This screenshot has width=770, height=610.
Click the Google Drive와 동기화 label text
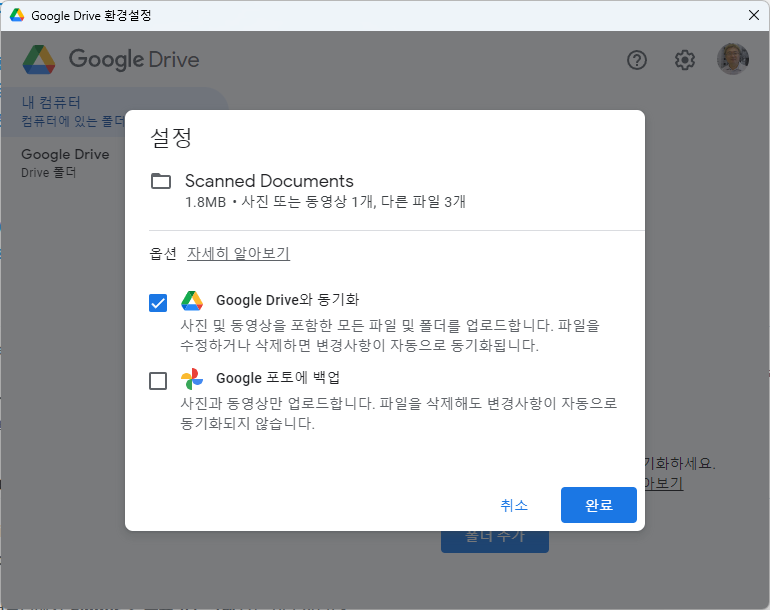point(287,300)
